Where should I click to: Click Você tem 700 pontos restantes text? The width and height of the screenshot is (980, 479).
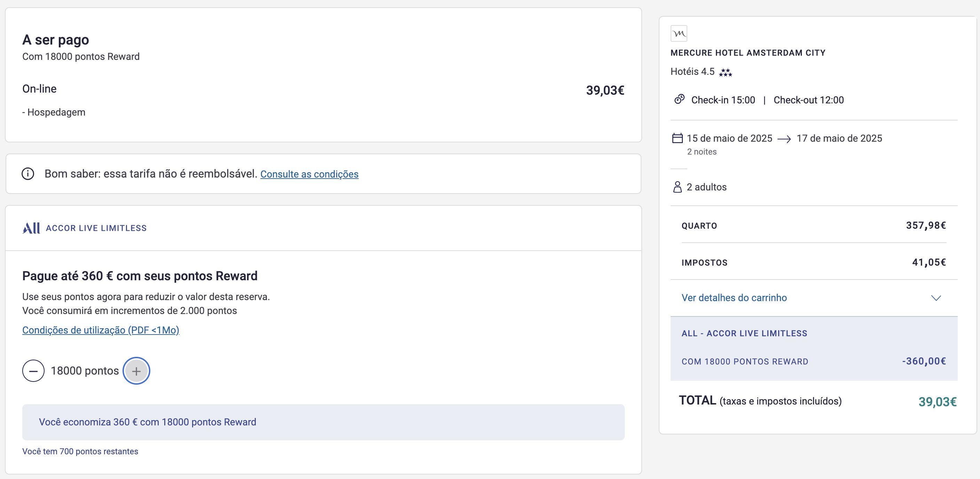pyautogui.click(x=80, y=451)
